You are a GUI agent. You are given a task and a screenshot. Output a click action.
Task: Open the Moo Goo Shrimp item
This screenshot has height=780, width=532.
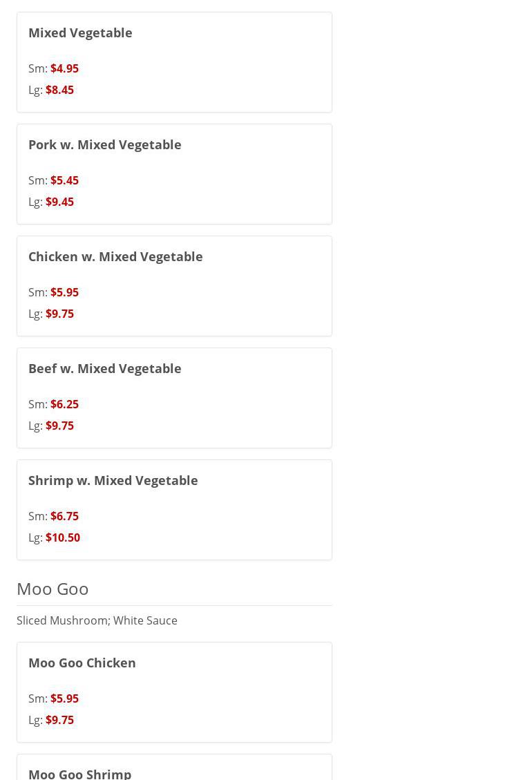79,773
